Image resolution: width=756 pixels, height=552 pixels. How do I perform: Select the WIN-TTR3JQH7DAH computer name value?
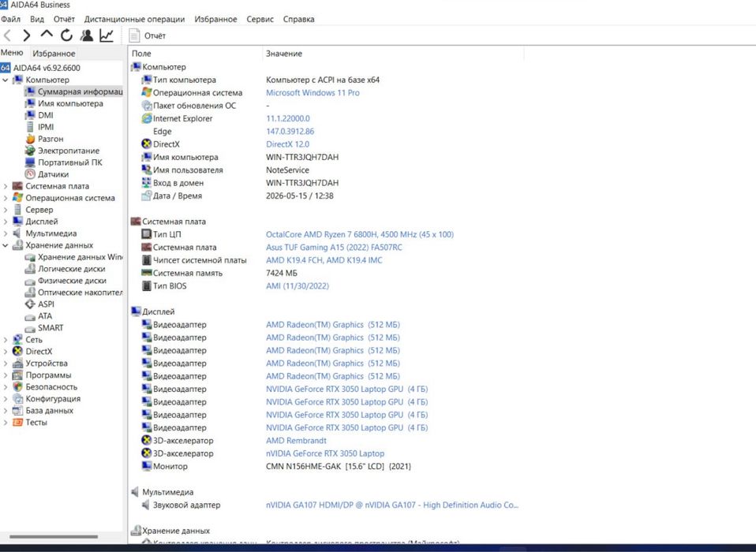302,158
